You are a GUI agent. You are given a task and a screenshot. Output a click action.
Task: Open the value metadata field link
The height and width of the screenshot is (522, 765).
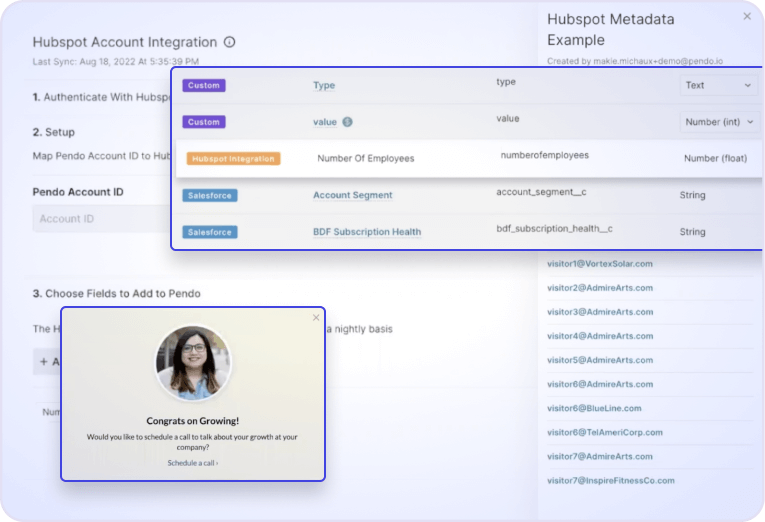pos(325,122)
